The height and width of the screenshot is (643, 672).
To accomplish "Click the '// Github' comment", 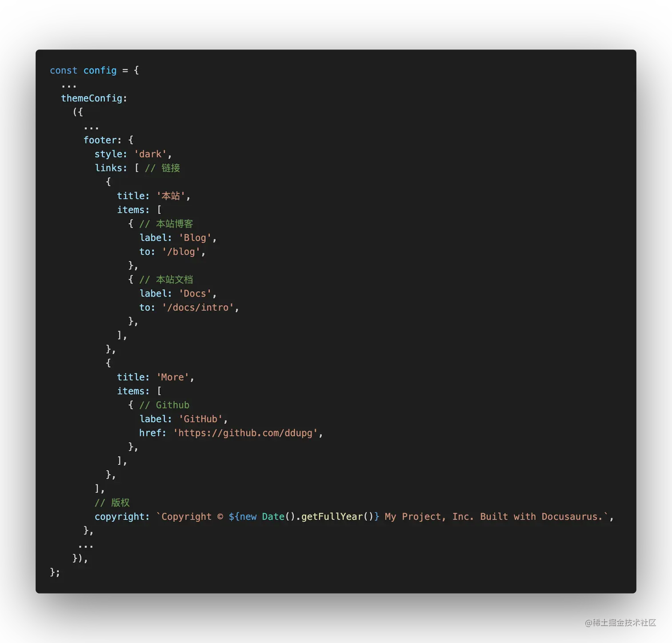I will point(164,405).
